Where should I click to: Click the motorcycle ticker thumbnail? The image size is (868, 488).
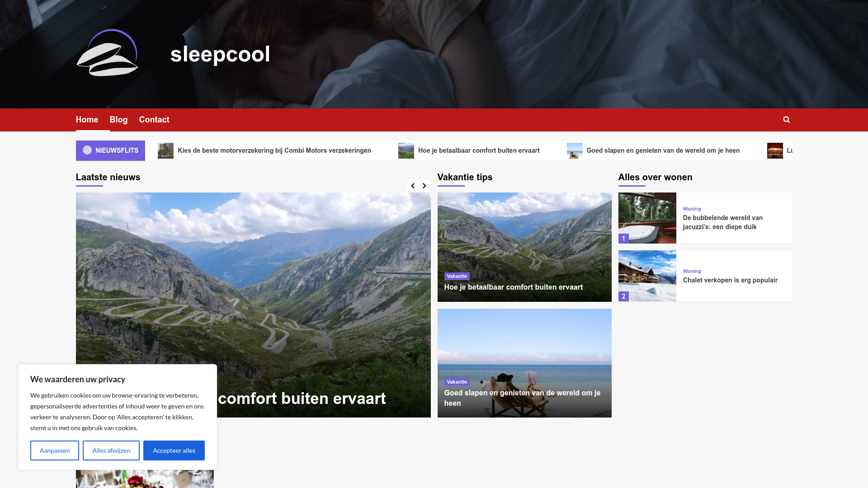point(165,150)
